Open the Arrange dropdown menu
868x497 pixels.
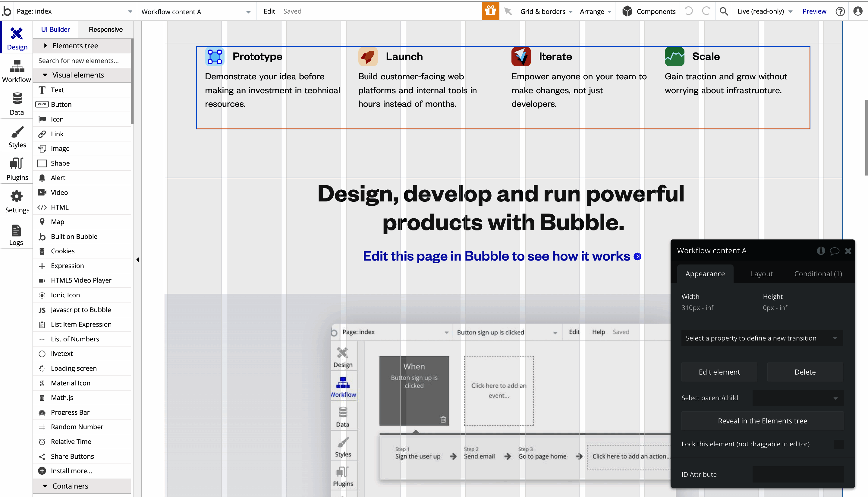595,11
